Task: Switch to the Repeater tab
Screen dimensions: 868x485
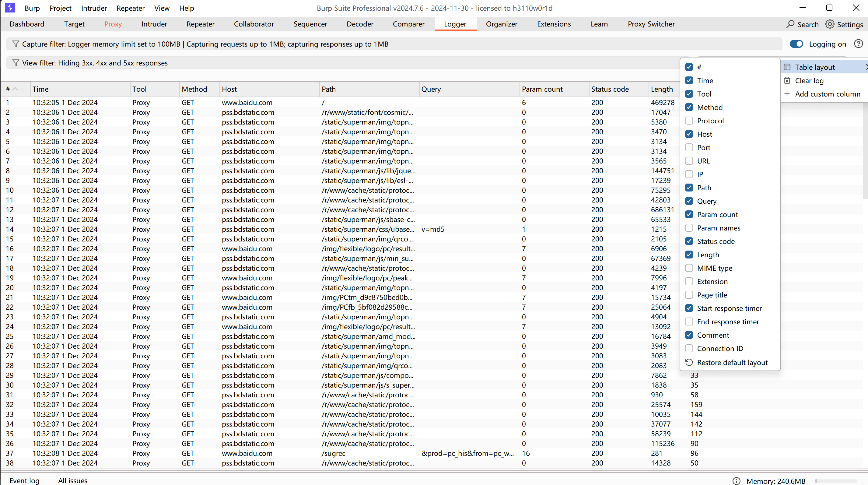Action: [x=200, y=24]
